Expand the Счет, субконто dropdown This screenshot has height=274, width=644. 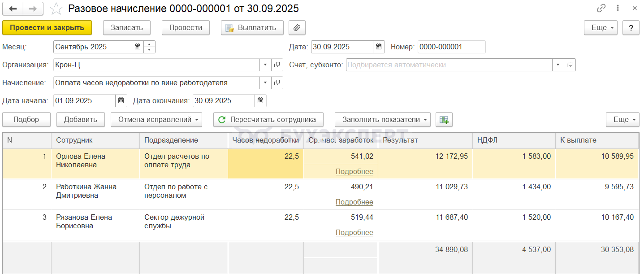[558, 65]
